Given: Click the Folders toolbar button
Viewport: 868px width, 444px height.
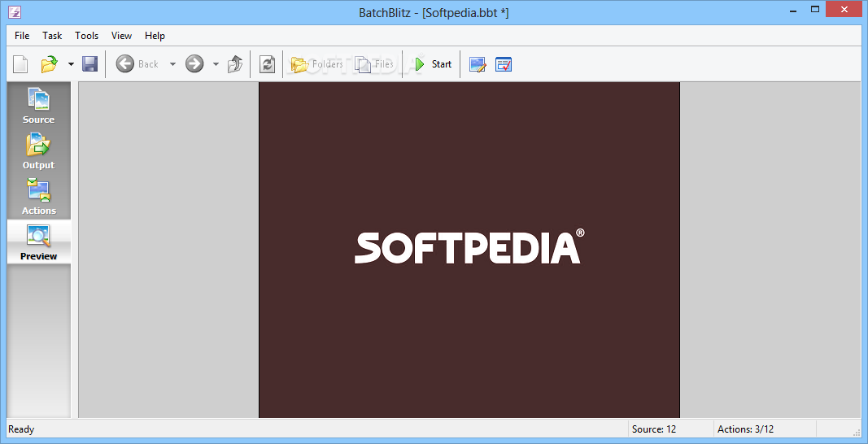Looking at the screenshot, I should [317, 64].
